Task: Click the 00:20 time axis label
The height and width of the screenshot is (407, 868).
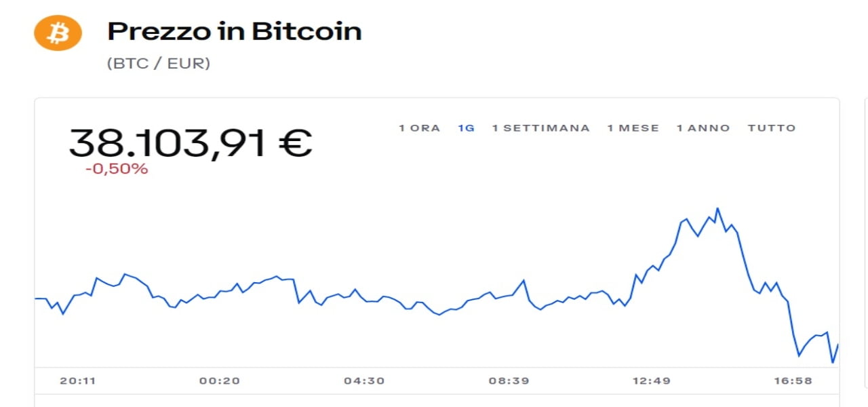Action: tap(220, 381)
